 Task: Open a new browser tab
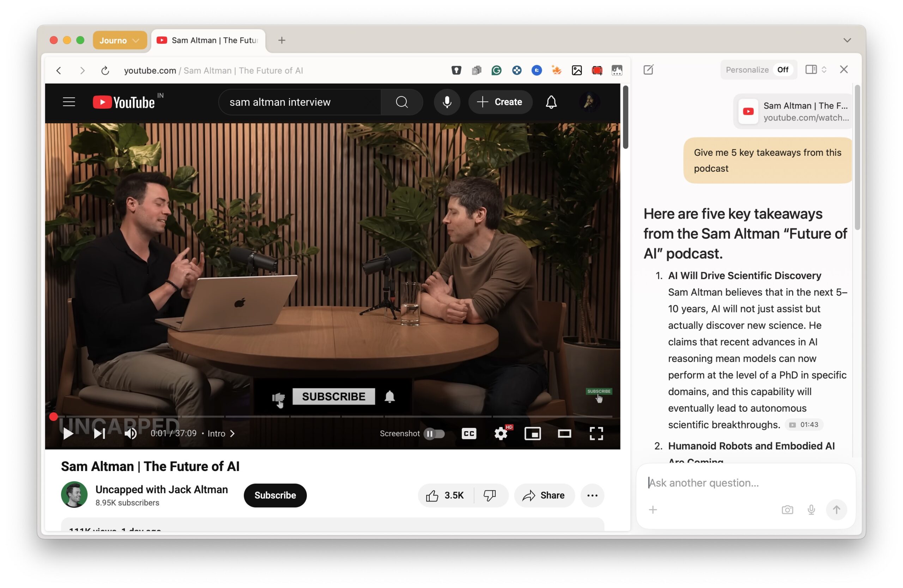(x=281, y=40)
